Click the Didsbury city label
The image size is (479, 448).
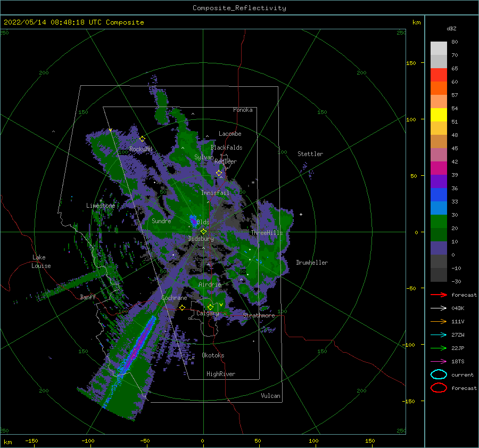201,239
